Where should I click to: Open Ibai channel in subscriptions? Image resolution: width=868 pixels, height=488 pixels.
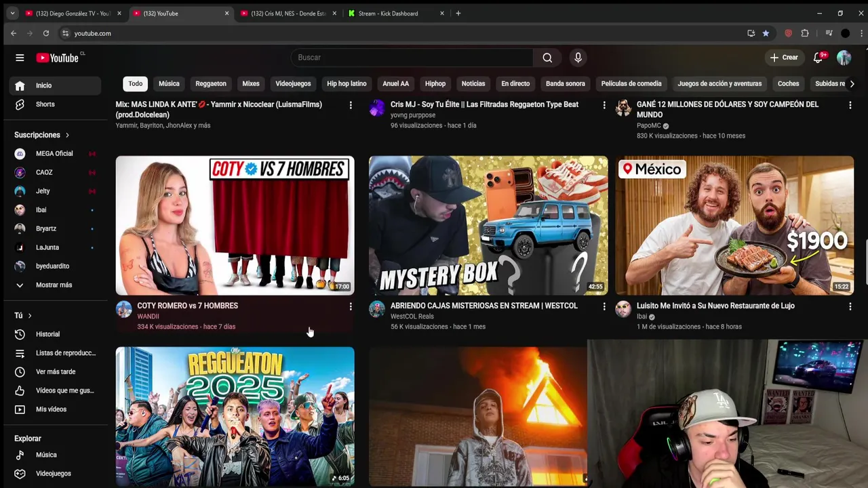pos(55,210)
